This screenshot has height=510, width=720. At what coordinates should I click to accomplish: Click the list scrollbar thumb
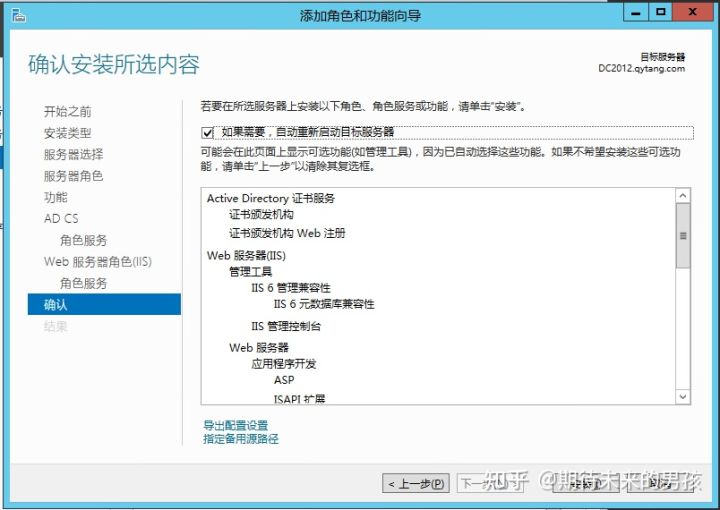[x=683, y=236]
